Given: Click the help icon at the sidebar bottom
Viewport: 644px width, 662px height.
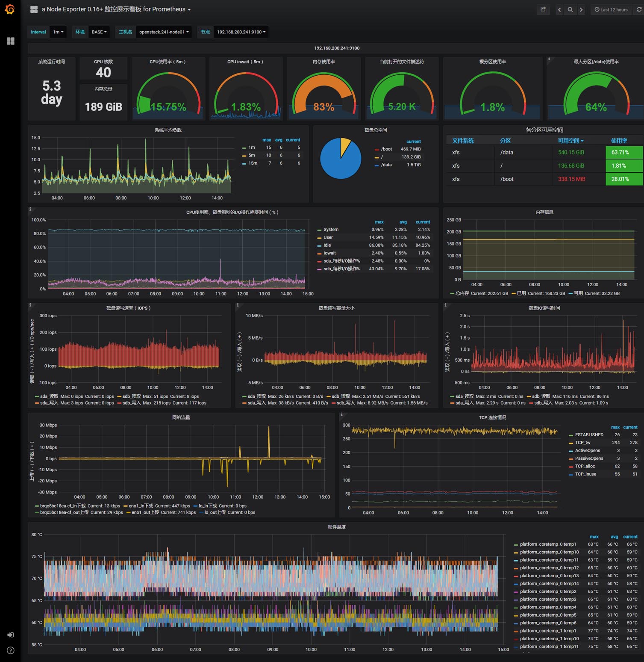Looking at the screenshot, I should coord(10,650).
